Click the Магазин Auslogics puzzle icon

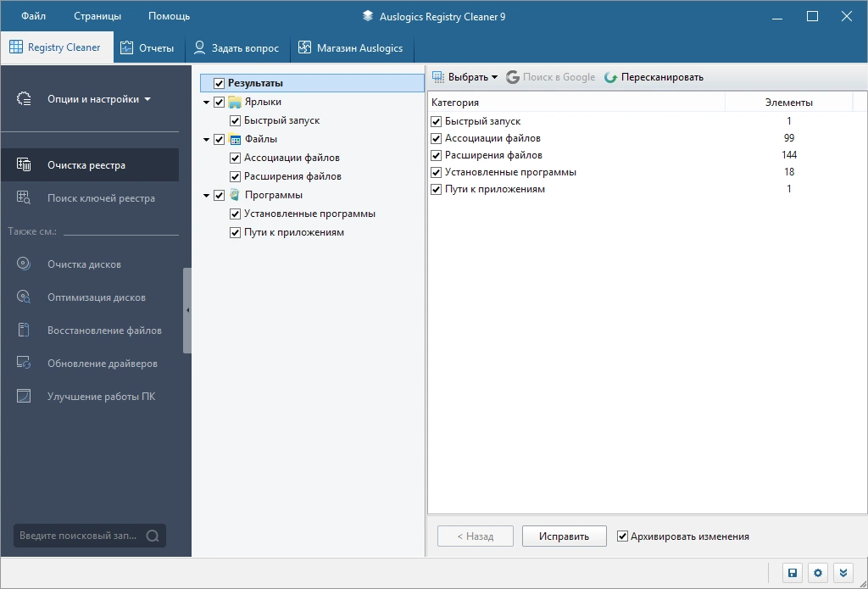(304, 47)
